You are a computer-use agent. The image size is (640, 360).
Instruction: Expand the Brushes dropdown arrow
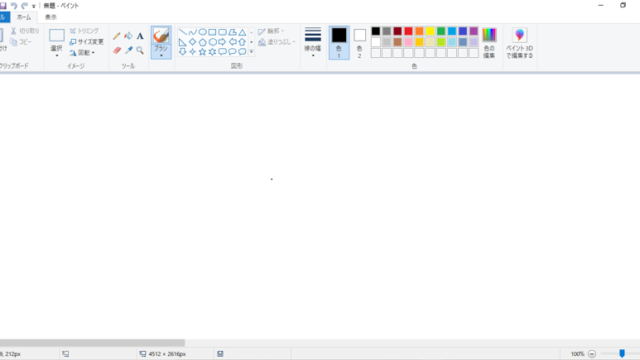coord(161,56)
